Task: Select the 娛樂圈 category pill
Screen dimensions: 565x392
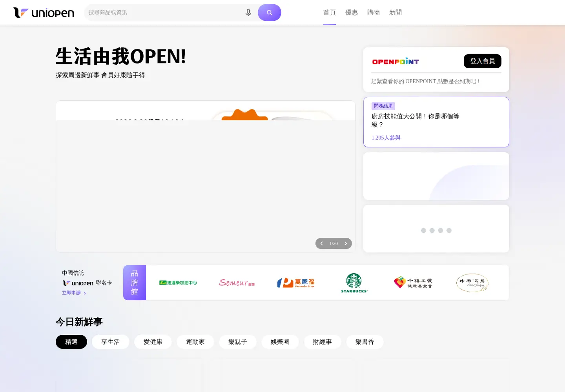Action: [x=280, y=342]
